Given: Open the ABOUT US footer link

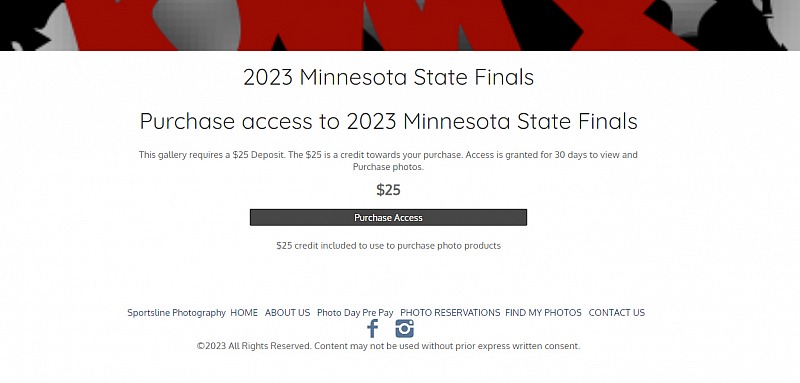Looking at the screenshot, I should click(x=287, y=313).
